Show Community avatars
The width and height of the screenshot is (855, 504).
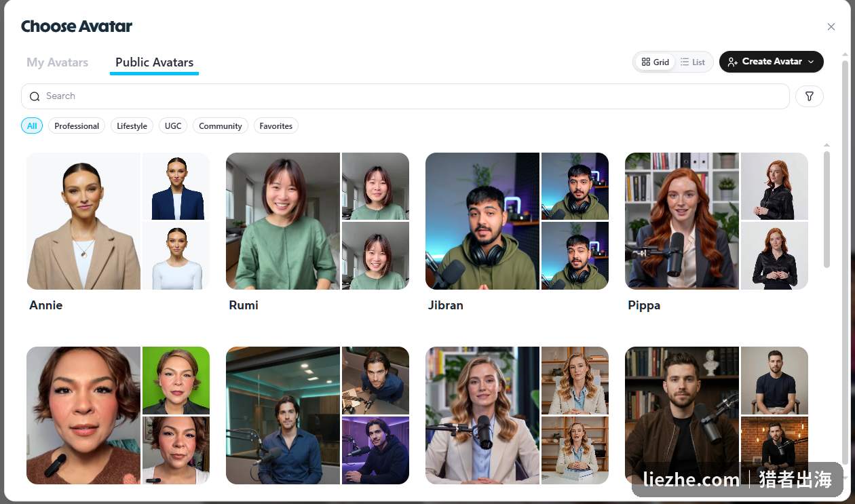coord(221,125)
